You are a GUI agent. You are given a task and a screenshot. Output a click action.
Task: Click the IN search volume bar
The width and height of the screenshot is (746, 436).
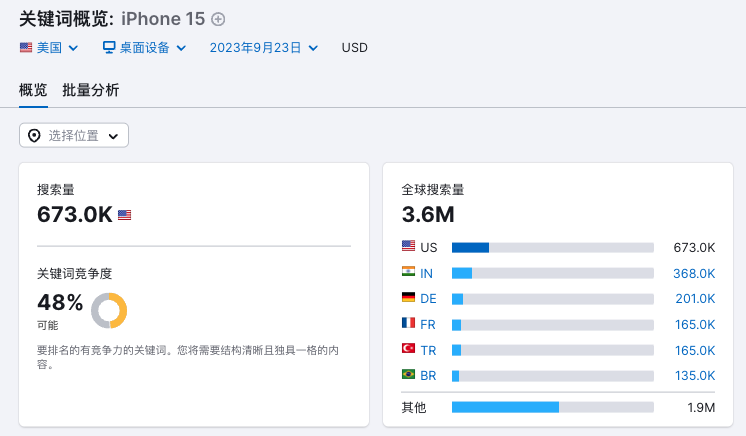tap(553, 273)
